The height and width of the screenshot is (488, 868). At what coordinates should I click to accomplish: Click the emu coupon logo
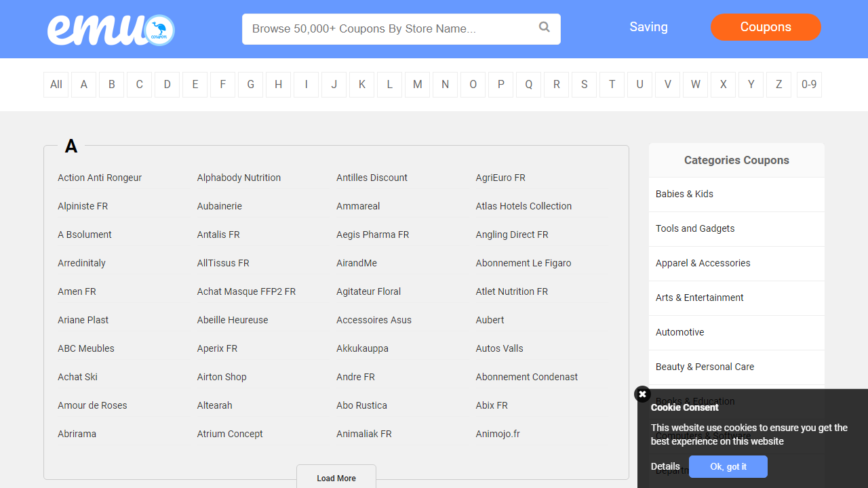pos(111,30)
